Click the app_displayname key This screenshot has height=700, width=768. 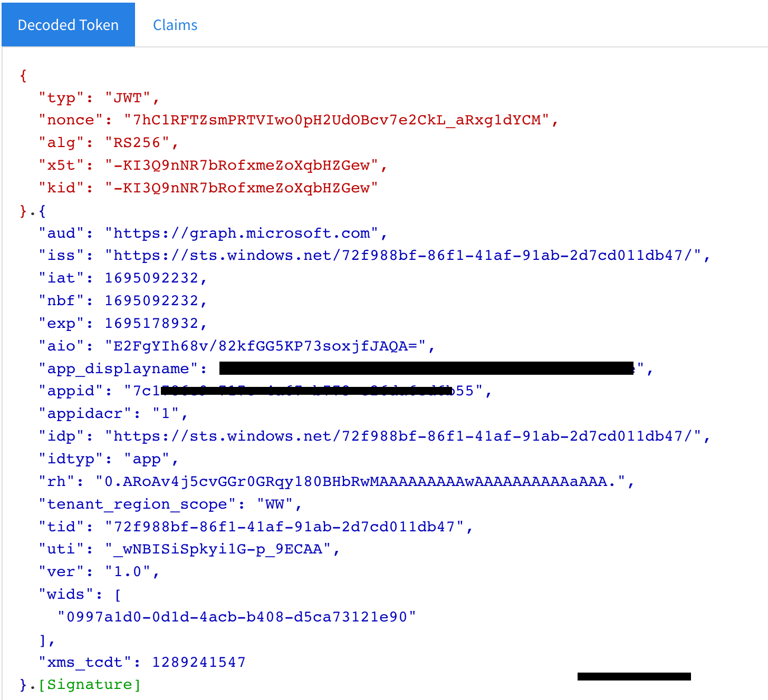(x=119, y=368)
